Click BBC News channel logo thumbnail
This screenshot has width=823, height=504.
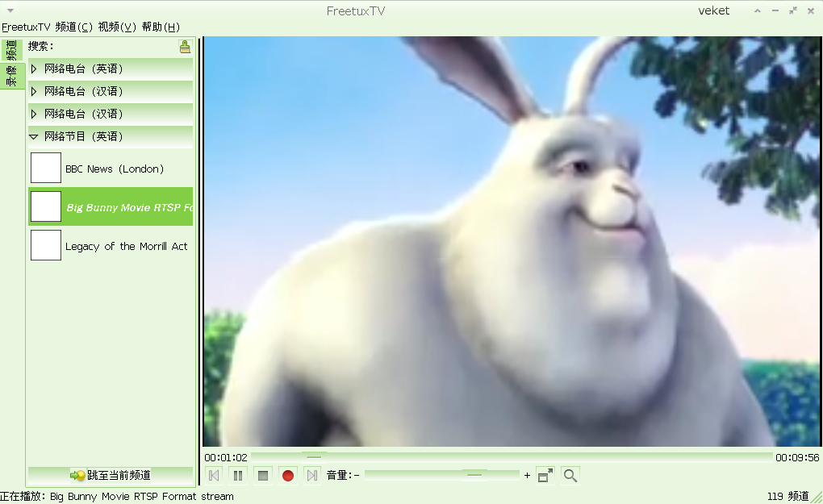point(46,168)
